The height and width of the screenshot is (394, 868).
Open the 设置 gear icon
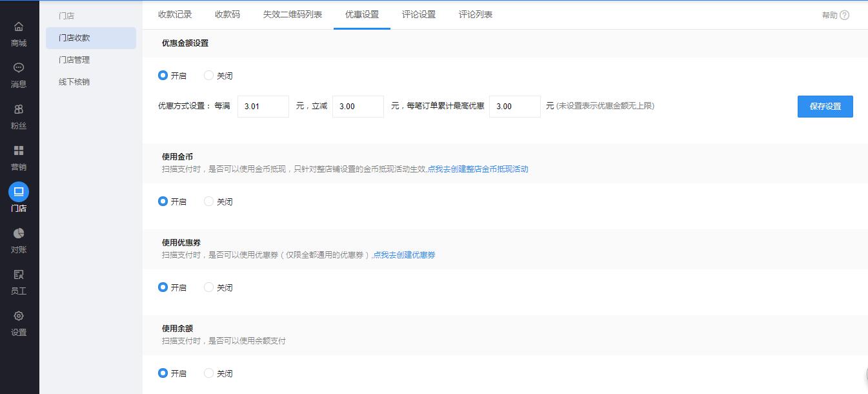(x=19, y=316)
